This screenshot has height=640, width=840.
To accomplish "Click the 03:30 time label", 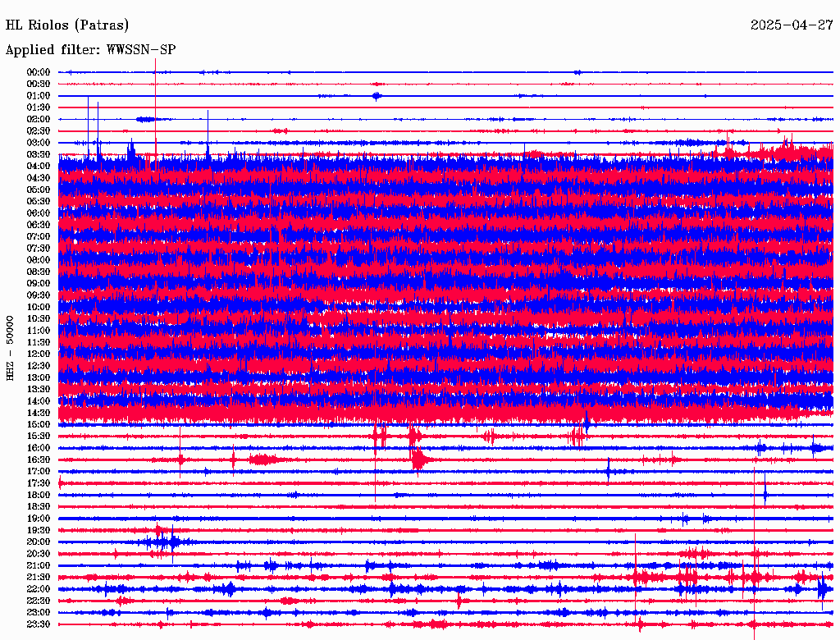I will tap(39, 155).
